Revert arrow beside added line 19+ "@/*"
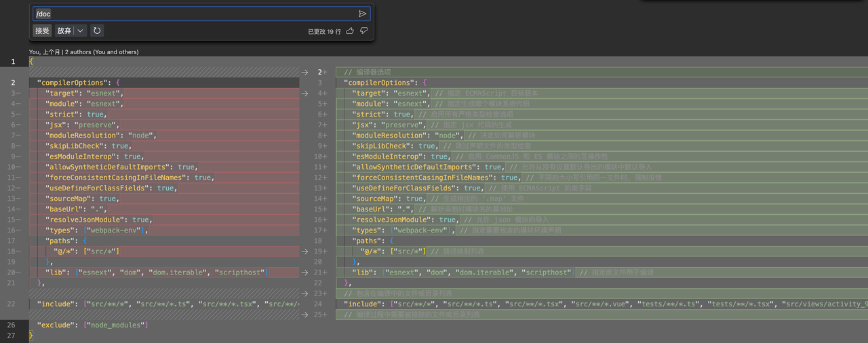Screen dimensions: 868x343 [x=305, y=251]
